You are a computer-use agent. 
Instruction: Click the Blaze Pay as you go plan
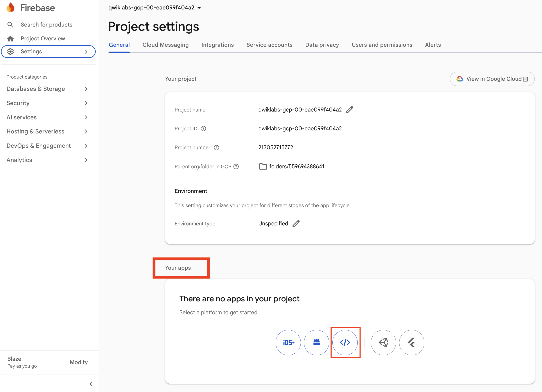(22, 362)
